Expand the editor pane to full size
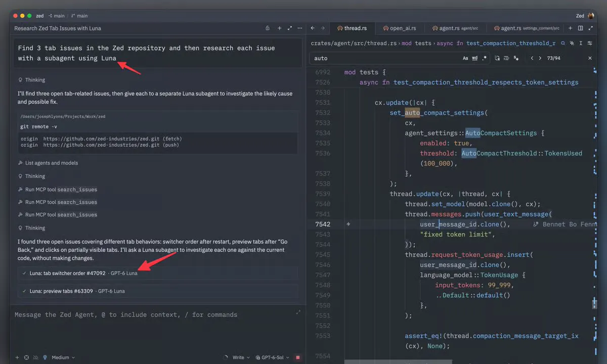Viewport: 607px width, 364px height. (590, 28)
